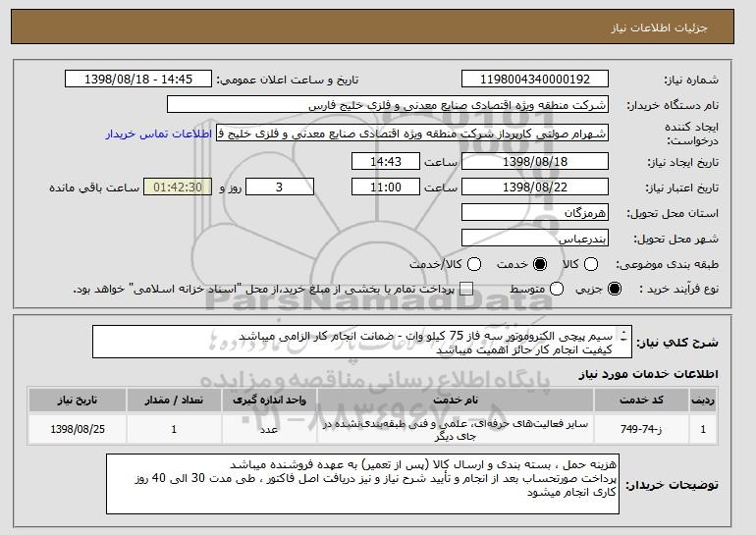
Task: Select the جزیی purchase type radio
Action: click(615, 290)
